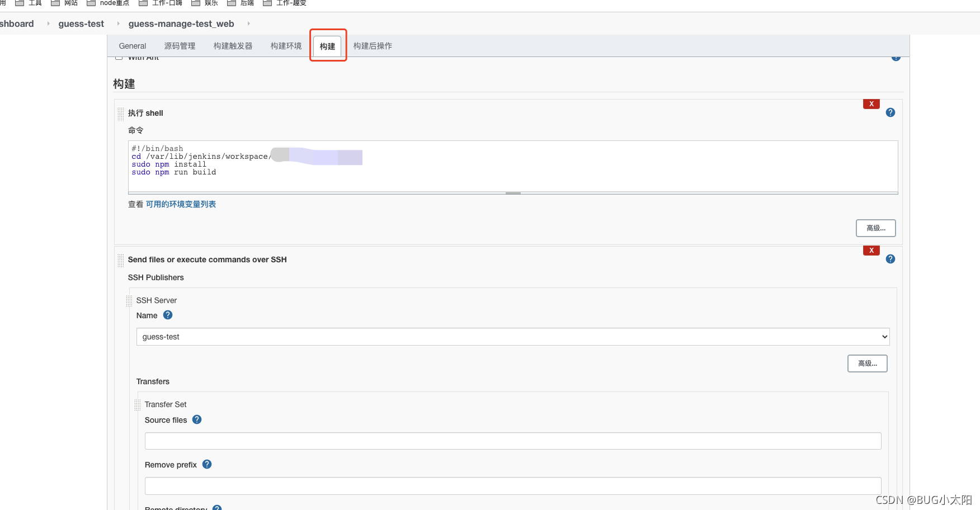Switch to the 构建触发器 tab
This screenshot has width=980, height=510.
tap(233, 46)
